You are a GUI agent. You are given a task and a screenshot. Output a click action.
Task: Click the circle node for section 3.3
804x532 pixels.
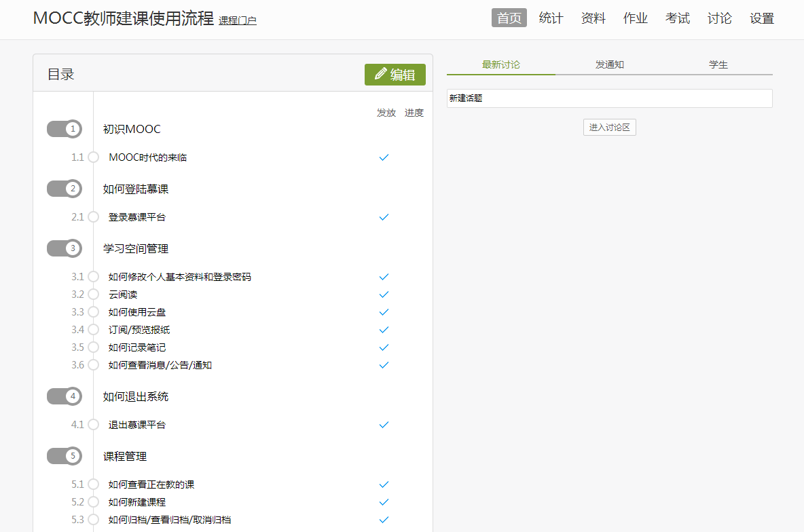93,312
